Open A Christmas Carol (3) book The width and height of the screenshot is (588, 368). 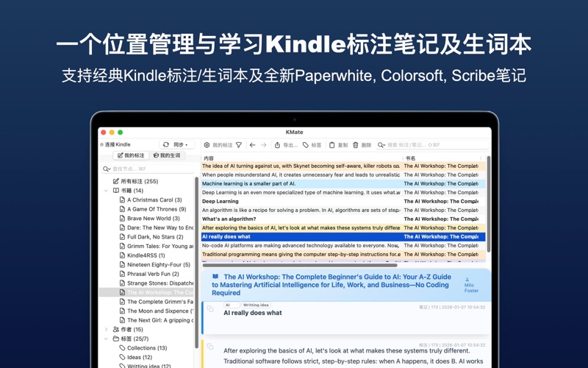coord(151,199)
